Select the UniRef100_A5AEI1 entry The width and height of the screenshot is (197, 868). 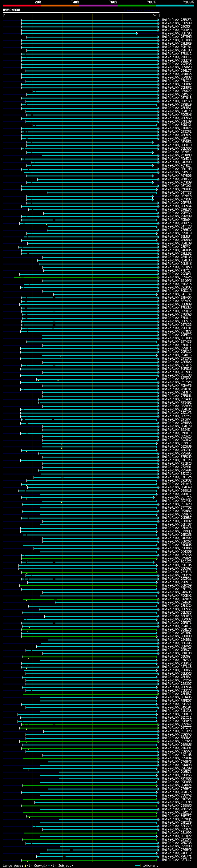coord(177,159)
